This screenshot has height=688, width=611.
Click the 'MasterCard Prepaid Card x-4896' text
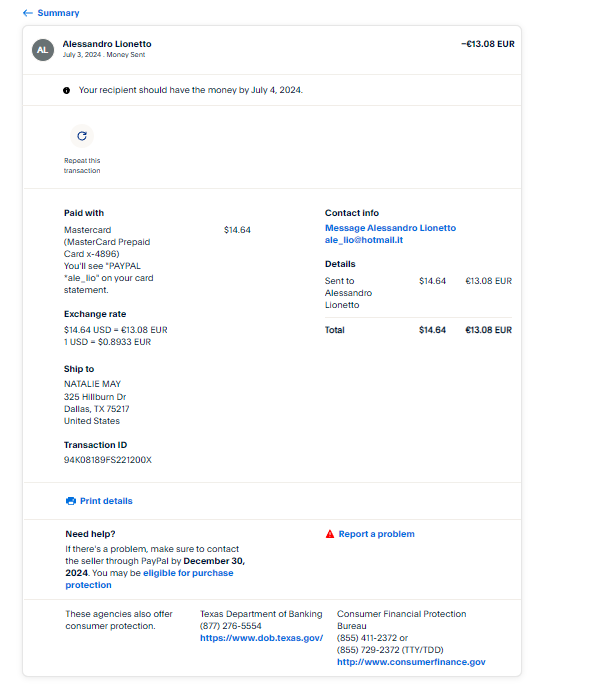pos(107,248)
